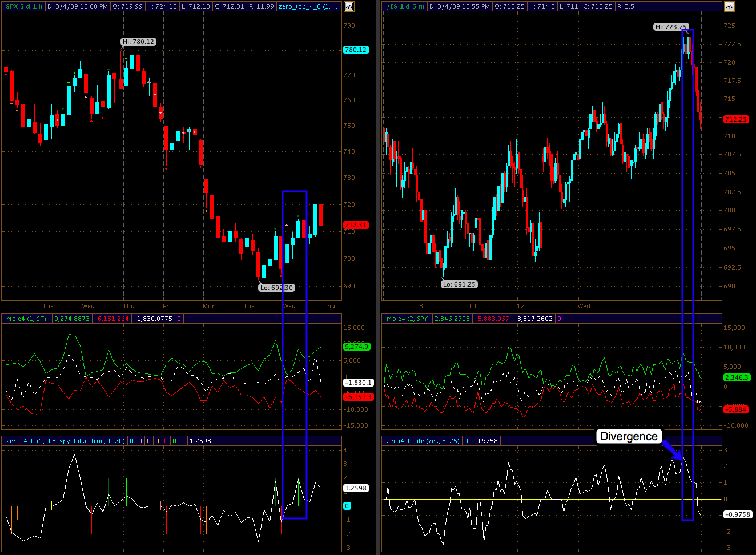Click the Hi: 723.75 price bubble

(x=670, y=27)
